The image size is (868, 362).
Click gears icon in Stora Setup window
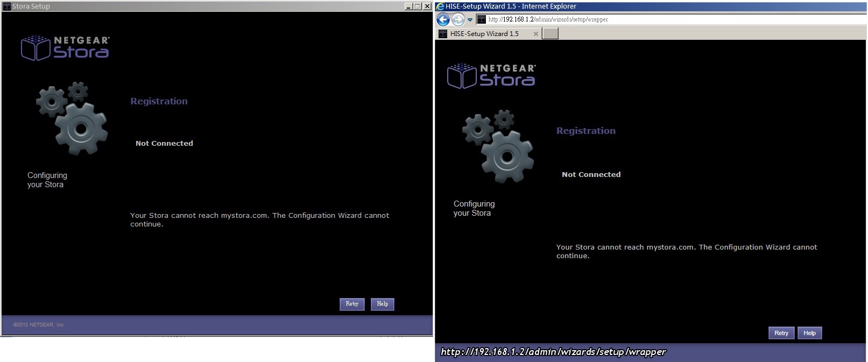point(72,118)
